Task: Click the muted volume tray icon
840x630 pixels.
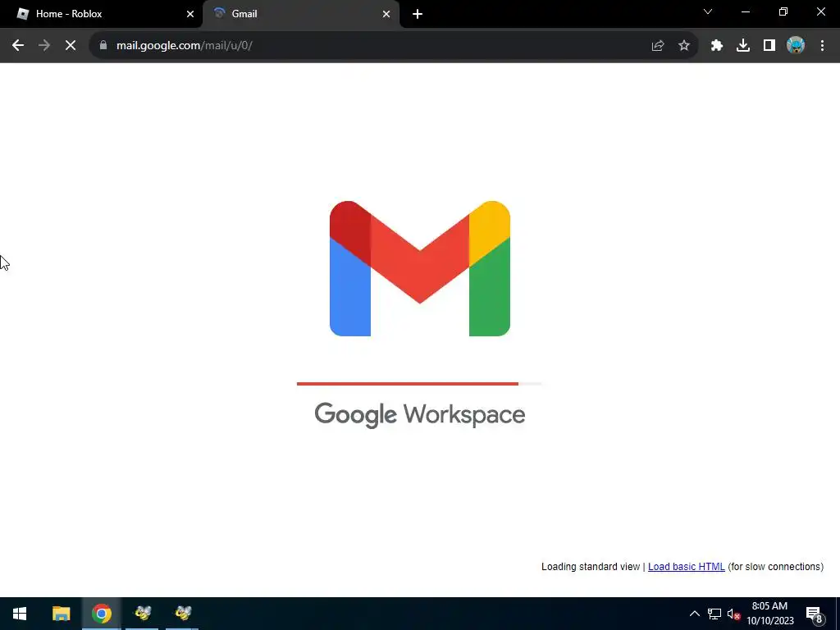Action: pos(733,614)
